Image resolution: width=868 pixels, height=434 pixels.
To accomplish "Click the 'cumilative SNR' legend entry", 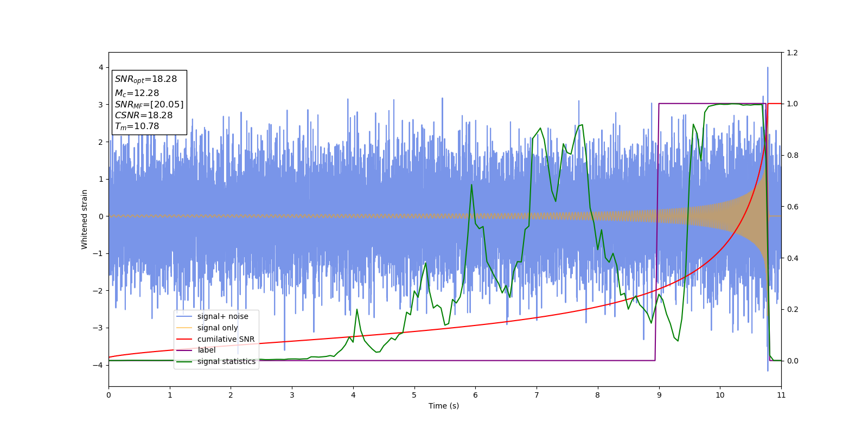I will click(226, 339).
